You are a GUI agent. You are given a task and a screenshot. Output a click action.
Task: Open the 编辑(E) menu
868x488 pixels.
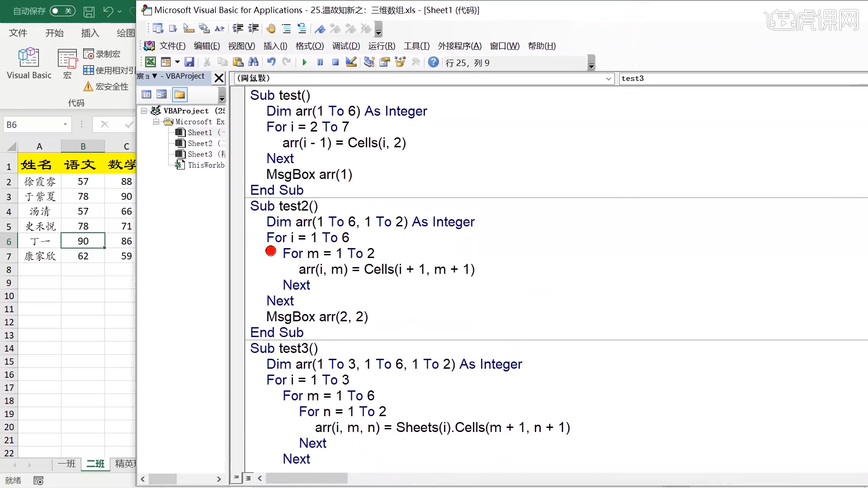[207, 46]
